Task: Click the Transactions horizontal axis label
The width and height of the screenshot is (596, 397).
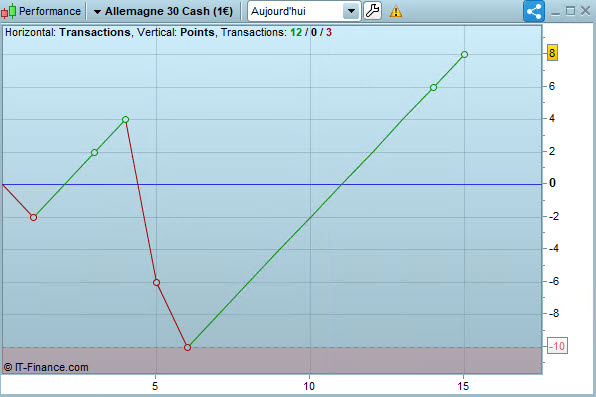Action: [x=95, y=32]
